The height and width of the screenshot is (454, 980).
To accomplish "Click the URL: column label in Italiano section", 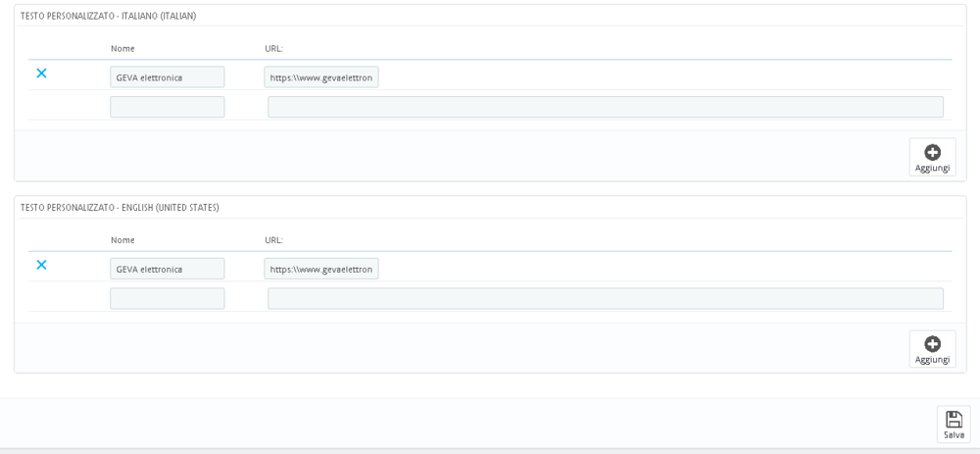I will 273,48.
